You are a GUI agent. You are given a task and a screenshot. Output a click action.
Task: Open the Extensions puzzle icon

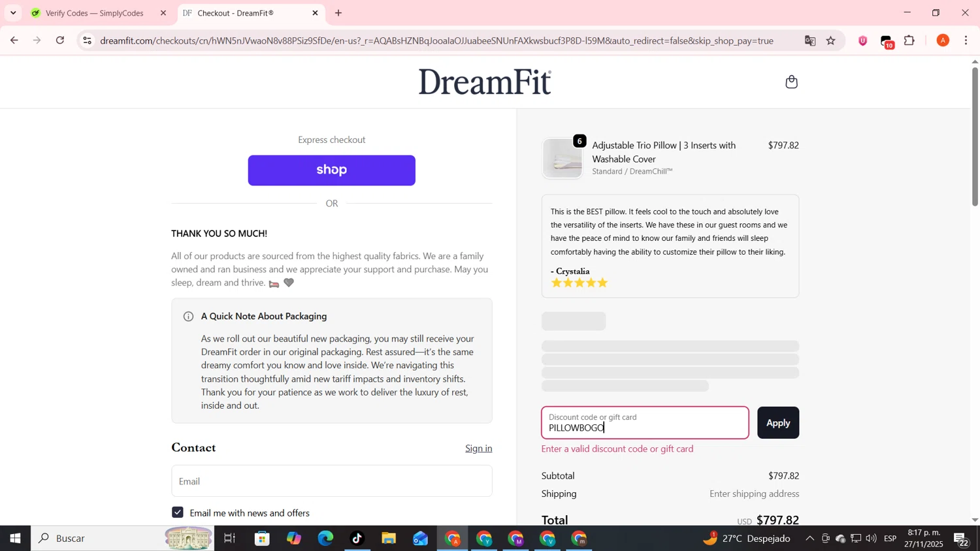click(909, 40)
